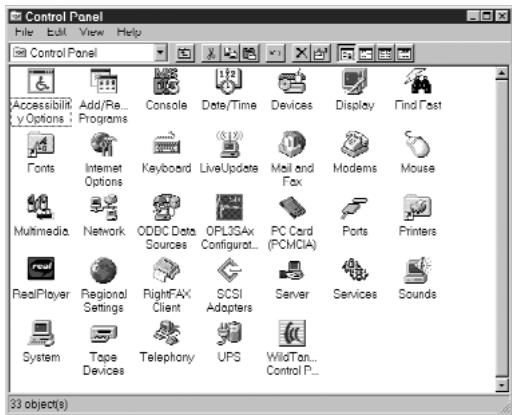The height and width of the screenshot is (415, 512).
Task: Switch to Details view
Action: coord(404,53)
